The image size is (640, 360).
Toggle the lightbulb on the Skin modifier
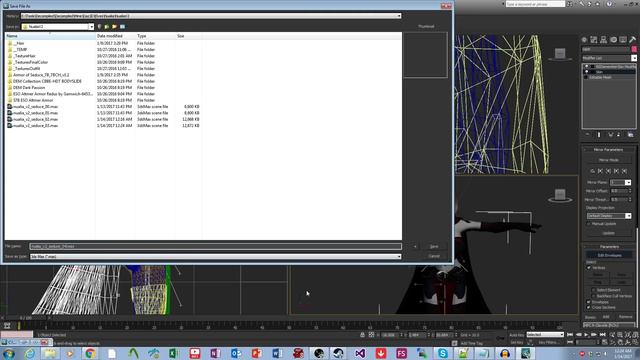(x=587, y=72)
